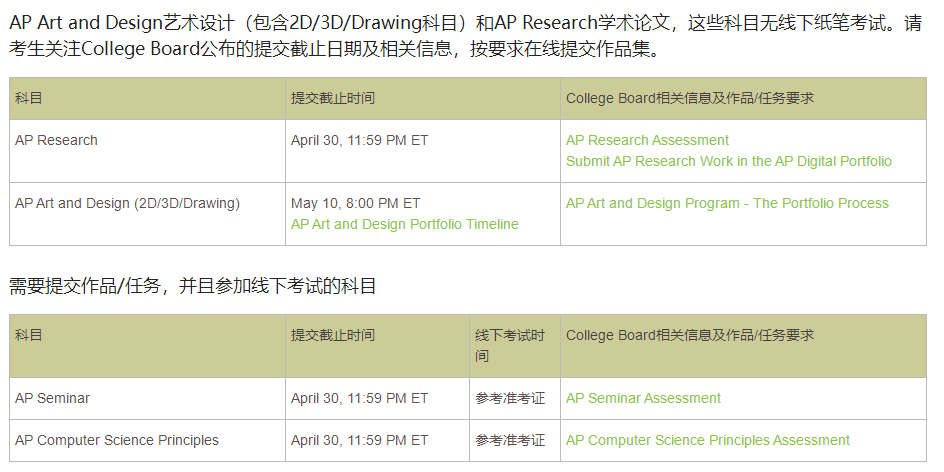The height and width of the screenshot is (472, 944).
Task: Open the AP Research Assessment link
Action: coord(647,140)
